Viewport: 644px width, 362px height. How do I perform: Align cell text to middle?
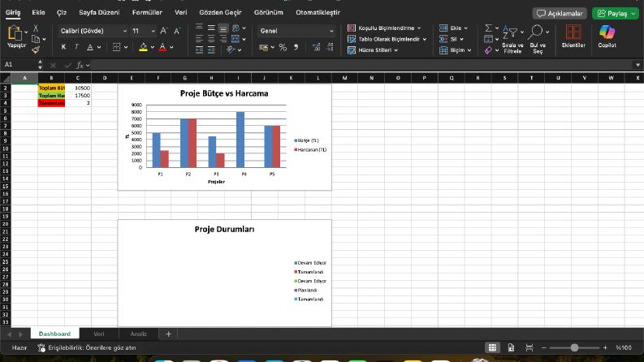pyautogui.click(x=211, y=28)
